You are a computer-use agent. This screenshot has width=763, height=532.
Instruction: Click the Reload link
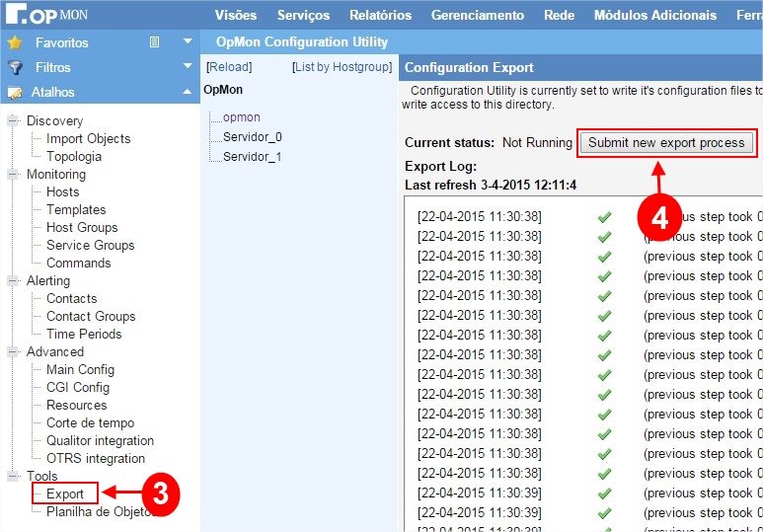click(x=229, y=67)
